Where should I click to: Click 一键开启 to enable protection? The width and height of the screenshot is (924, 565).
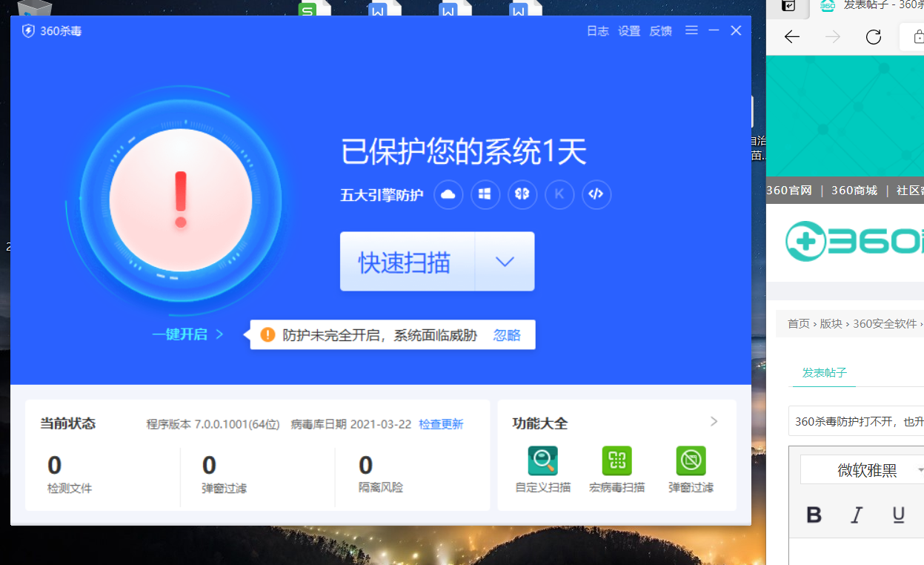(187, 334)
